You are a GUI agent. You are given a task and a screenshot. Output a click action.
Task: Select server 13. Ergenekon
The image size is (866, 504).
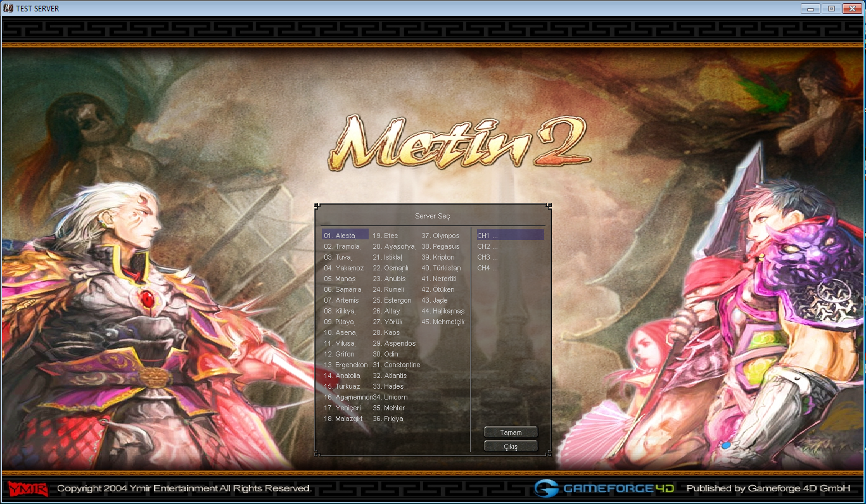coord(345,365)
